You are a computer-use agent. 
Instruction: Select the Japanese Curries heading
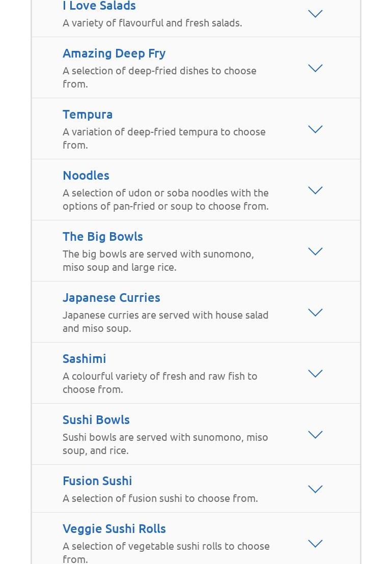[111, 297]
